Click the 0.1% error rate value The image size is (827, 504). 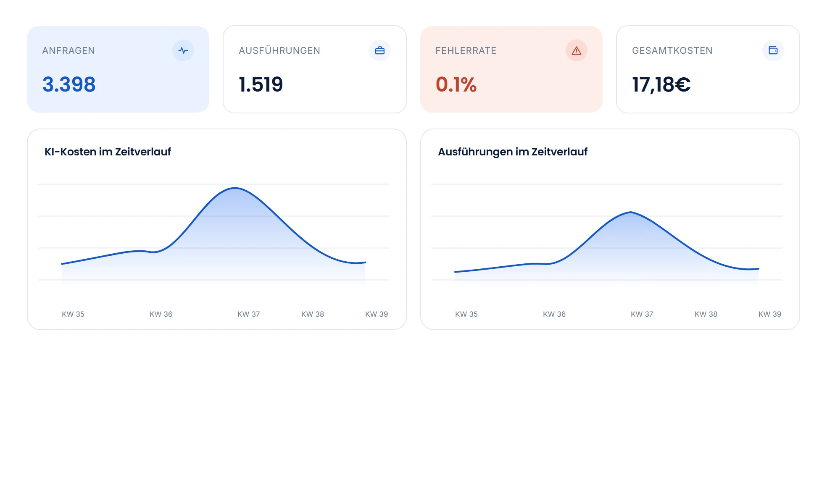tap(456, 84)
